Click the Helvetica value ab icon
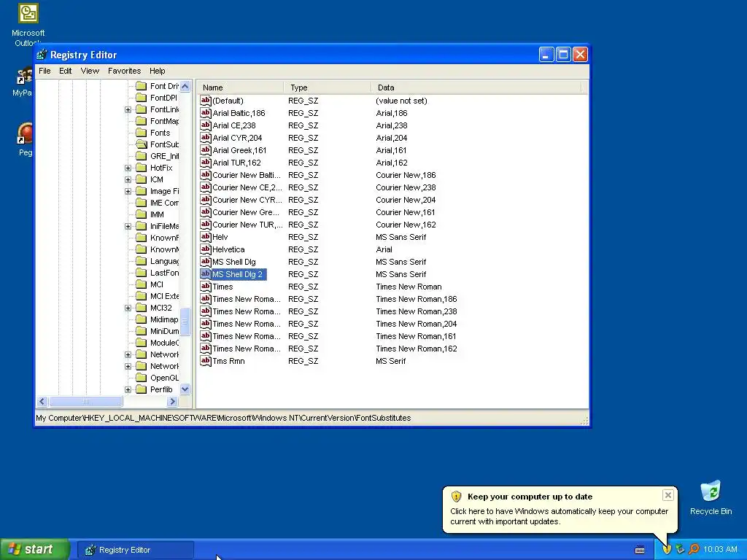747x560 pixels. click(x=205, y=249)
